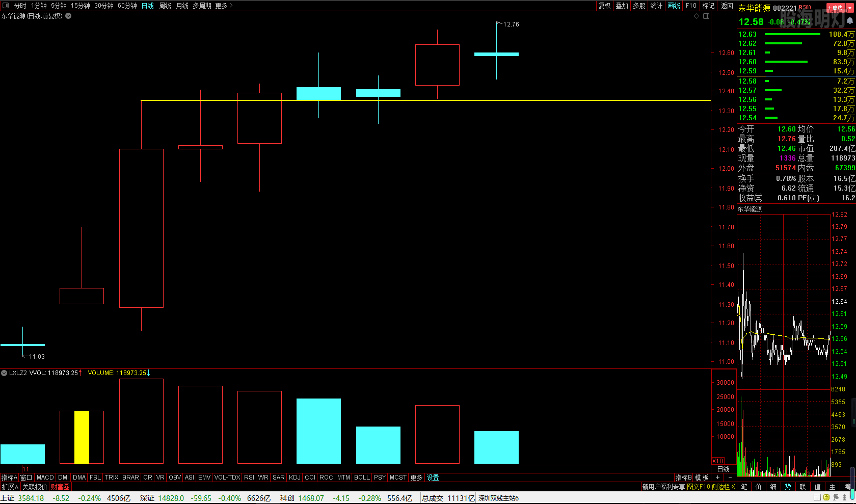Open the 主 main-force tab
This screenshot has height=504, width=856.
tap(833, 487)
